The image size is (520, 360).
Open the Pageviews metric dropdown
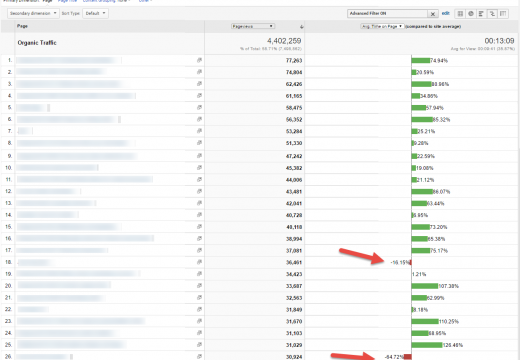(x=253, y=26)
